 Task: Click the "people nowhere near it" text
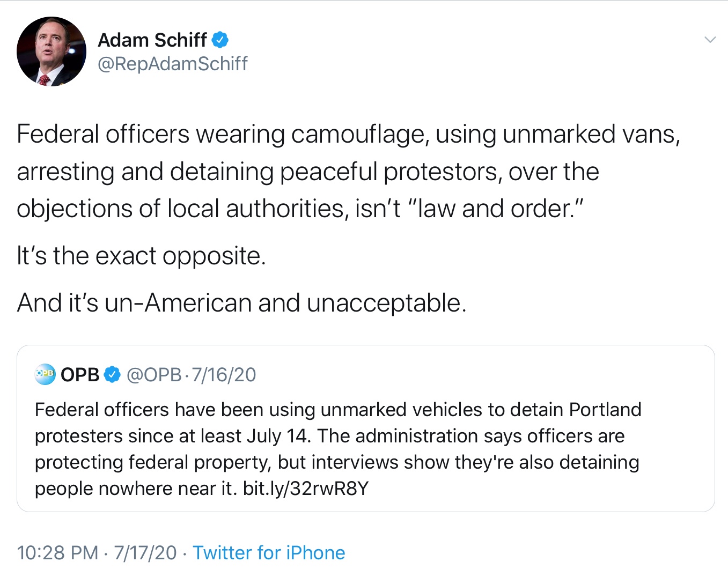(135, 489)
